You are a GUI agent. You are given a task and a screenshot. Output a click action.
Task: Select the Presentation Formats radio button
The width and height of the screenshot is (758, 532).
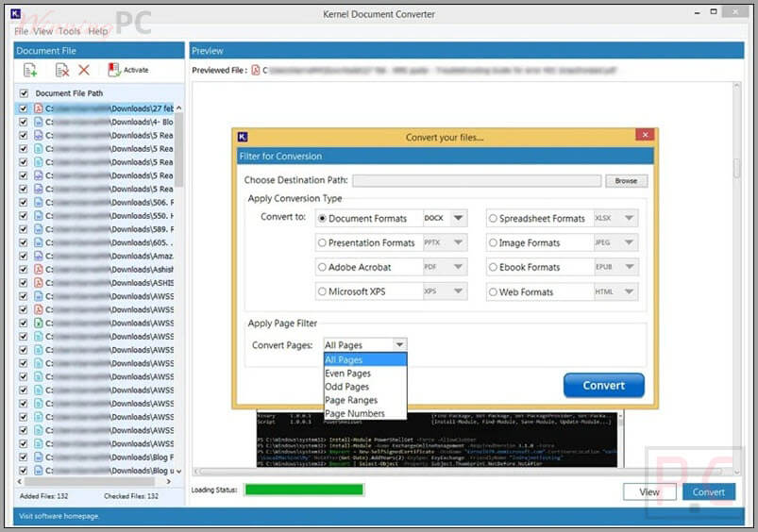322,242
